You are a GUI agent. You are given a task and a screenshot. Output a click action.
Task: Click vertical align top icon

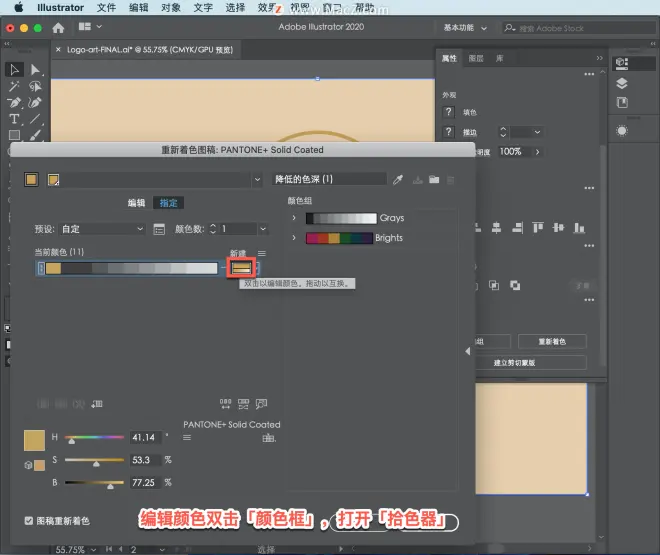(x=538, y=228)
